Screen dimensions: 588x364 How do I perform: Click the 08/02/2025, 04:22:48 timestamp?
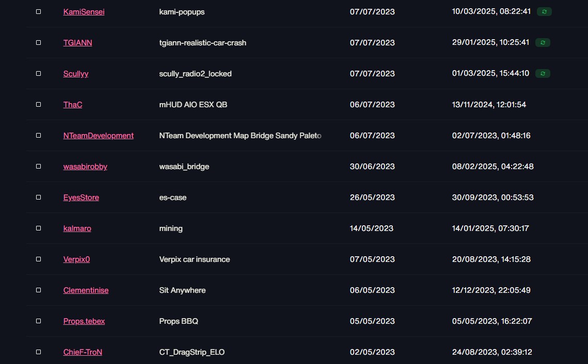(492, 166)
